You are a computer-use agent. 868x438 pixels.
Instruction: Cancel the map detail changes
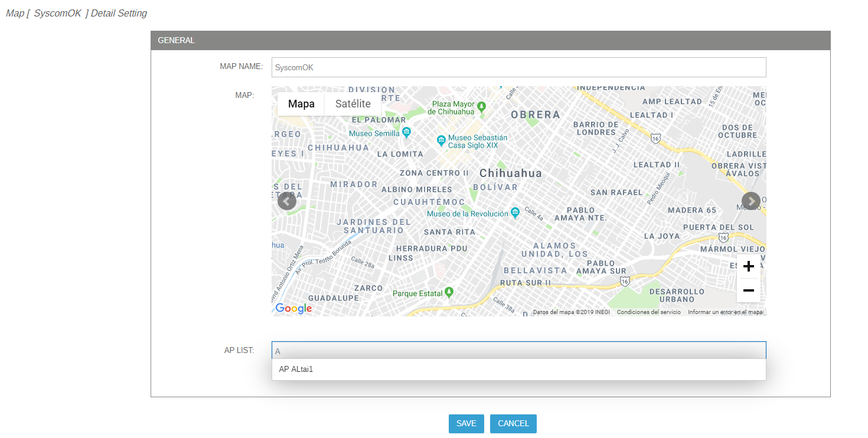(x=513, y=424)
